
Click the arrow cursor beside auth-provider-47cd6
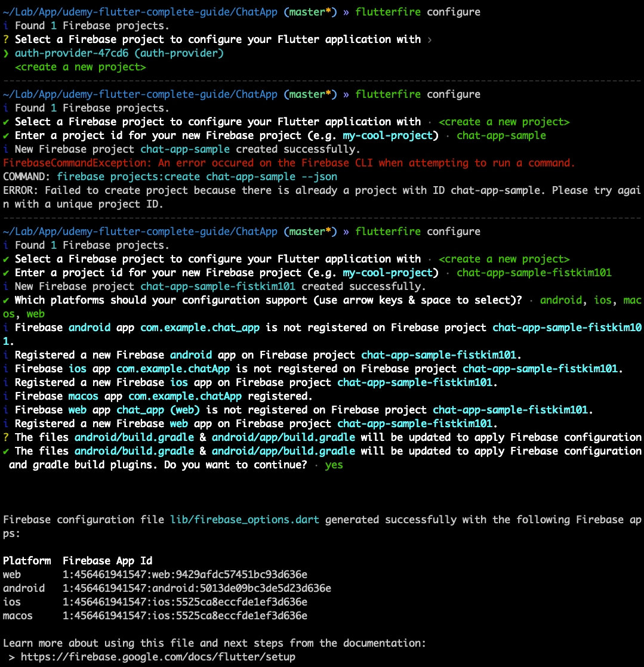pyautogui.click(x=6, y=53)
